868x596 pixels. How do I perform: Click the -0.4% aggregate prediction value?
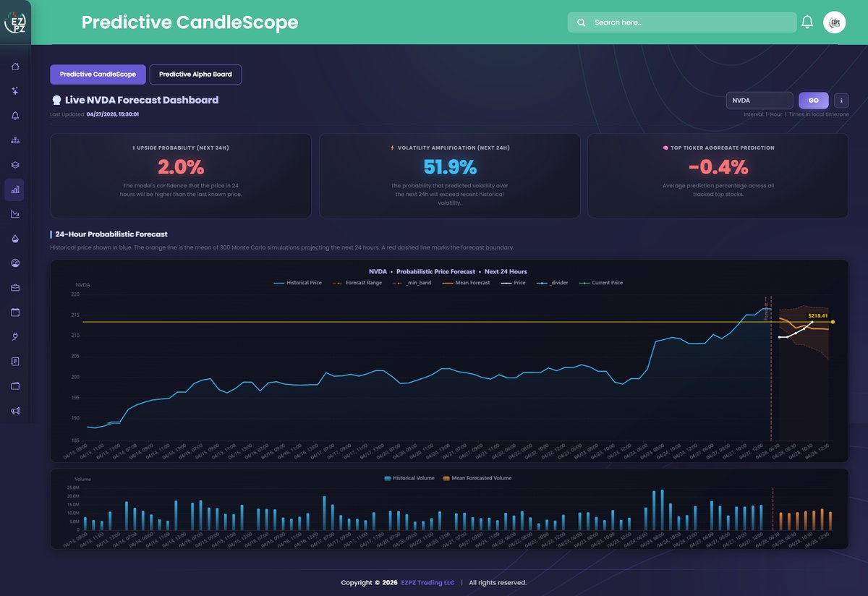[x=718, y=167]
